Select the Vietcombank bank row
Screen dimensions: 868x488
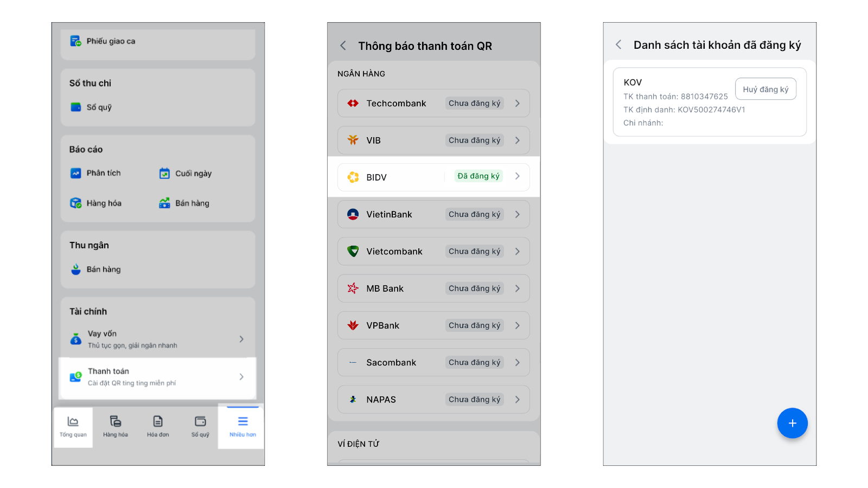[x=433, y=251]
